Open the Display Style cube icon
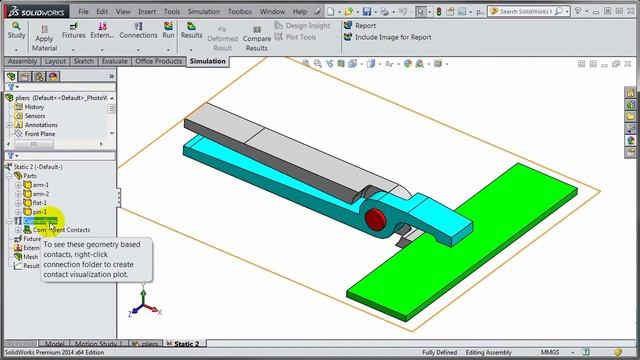This screenshot has height=360, width=640. (371, 64)
